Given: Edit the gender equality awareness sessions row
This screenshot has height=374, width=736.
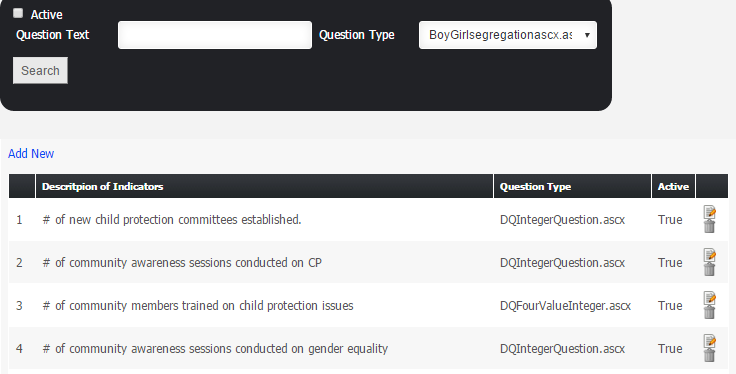Looking at the screenshot, I should (710, 341).
